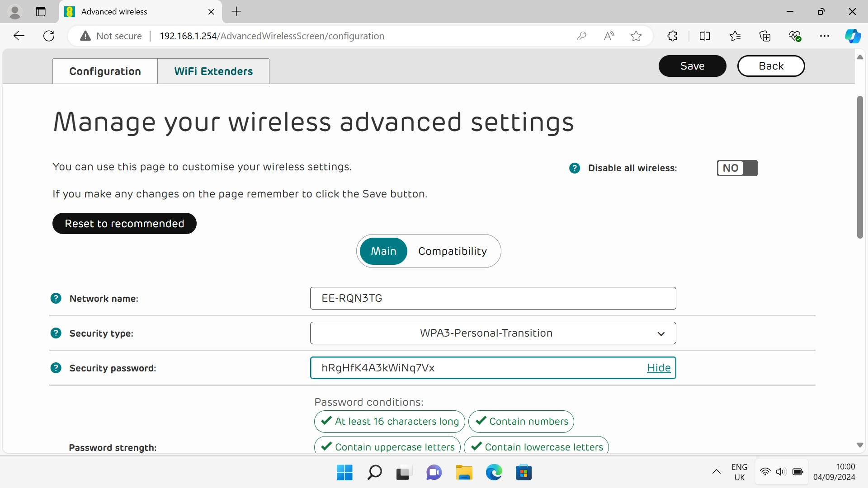Open the Copilot sidebar icon
This screenshot has height=488, width=868.
pyautogui.click(x=853, y=36)
